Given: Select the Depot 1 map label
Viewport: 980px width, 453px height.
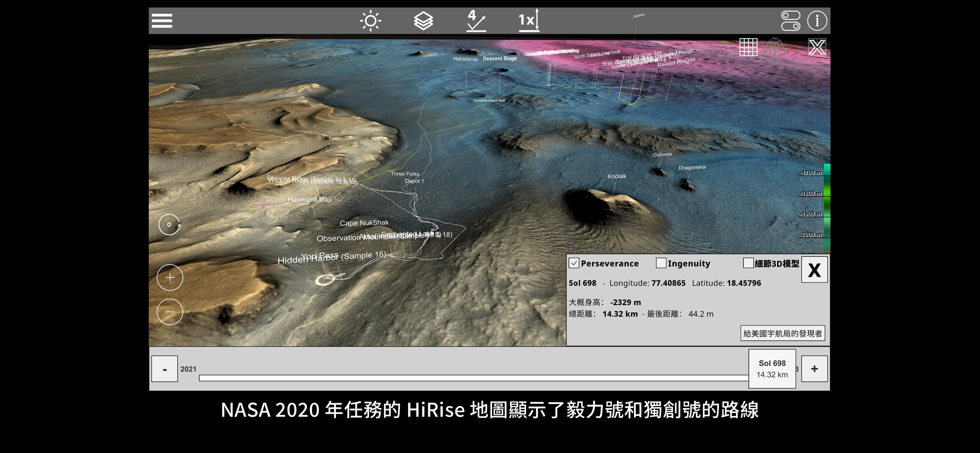Looking at the screenshot, I should click(414, 181).
